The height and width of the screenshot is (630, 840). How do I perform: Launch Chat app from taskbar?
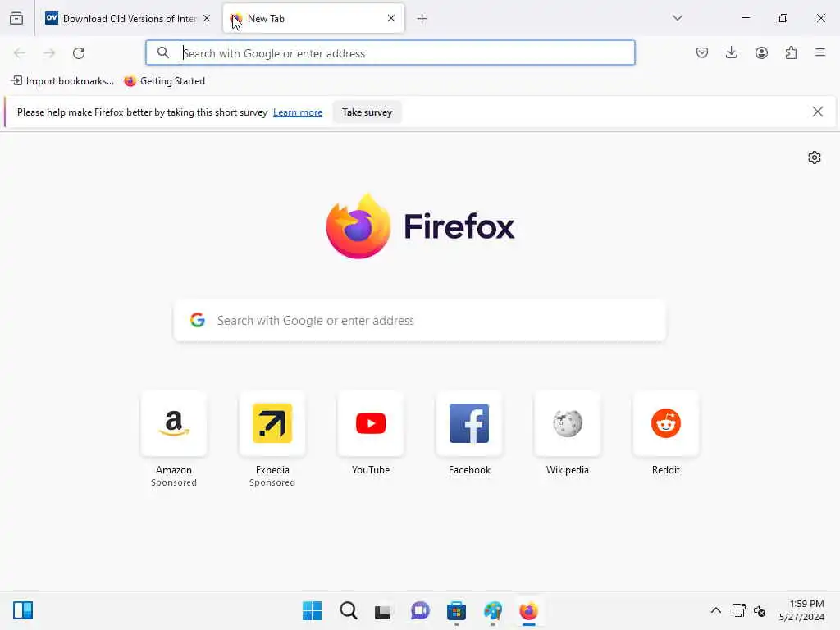[420, 610]
